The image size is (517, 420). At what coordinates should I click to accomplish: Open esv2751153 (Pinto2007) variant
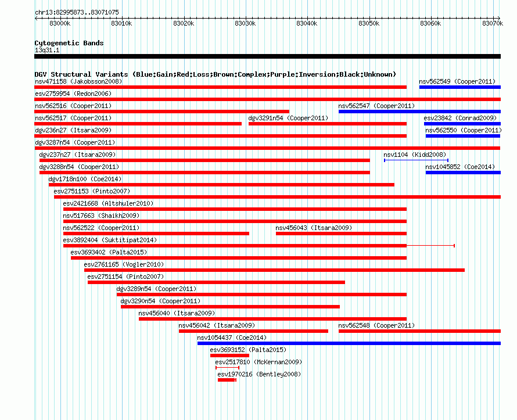point(92,191)
